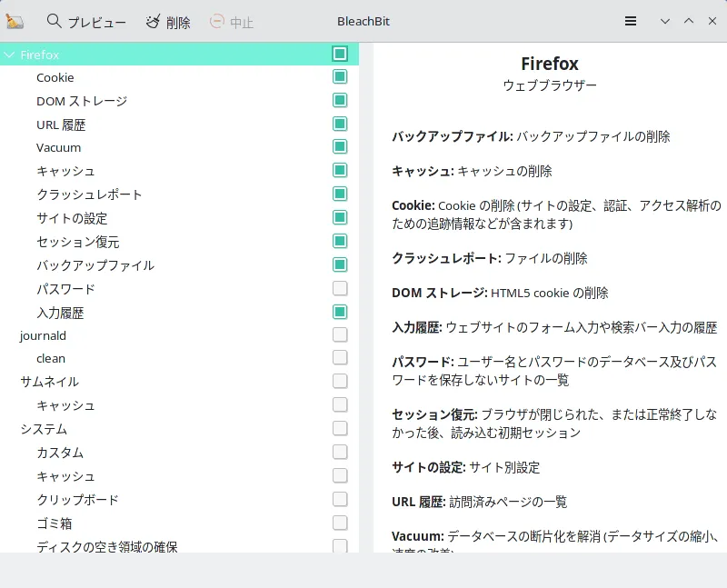Select the サムネイル category row
Viewport: 727px width, 588px height.
point(49,382)
